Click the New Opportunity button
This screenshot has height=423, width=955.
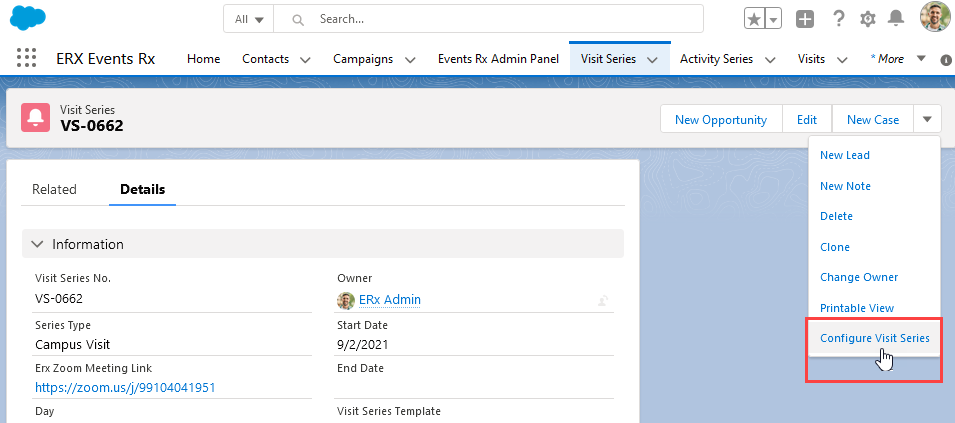tap(720, 119)
